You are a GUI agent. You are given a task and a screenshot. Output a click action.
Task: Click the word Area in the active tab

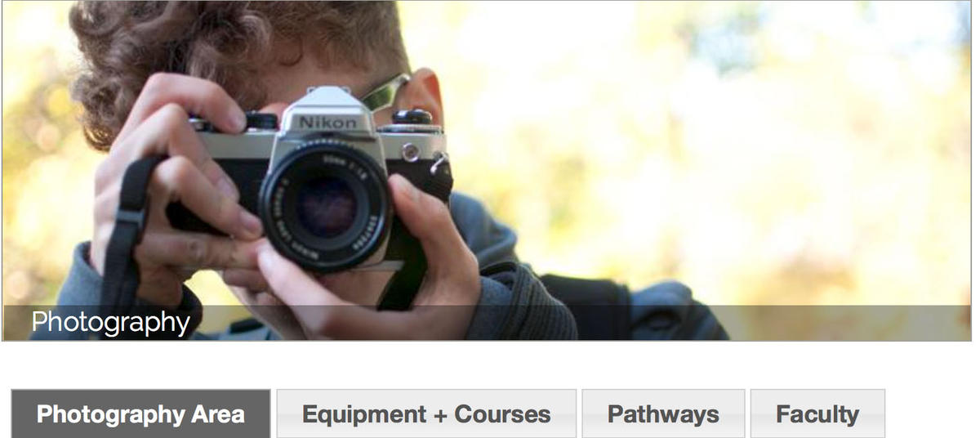217,414
